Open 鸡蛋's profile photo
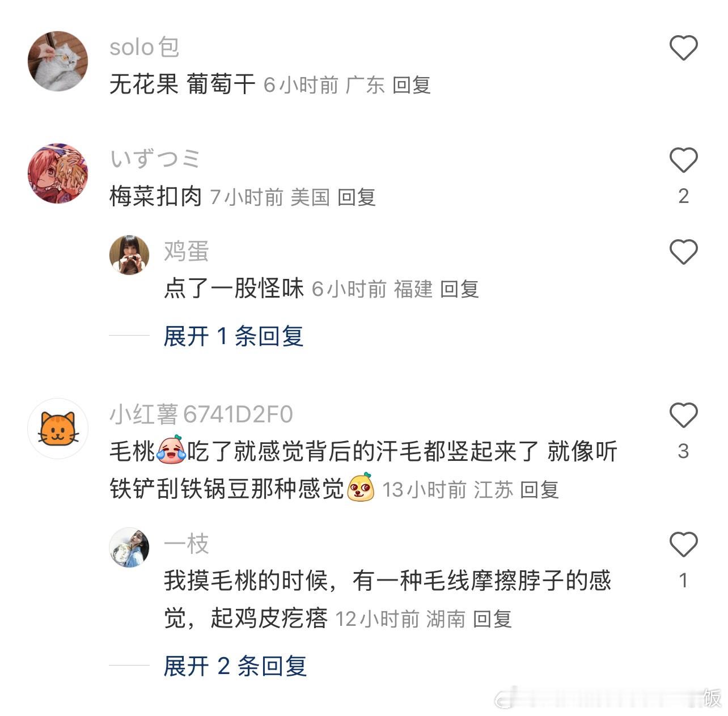Screen dimensions: 728x716 point(129,255)
